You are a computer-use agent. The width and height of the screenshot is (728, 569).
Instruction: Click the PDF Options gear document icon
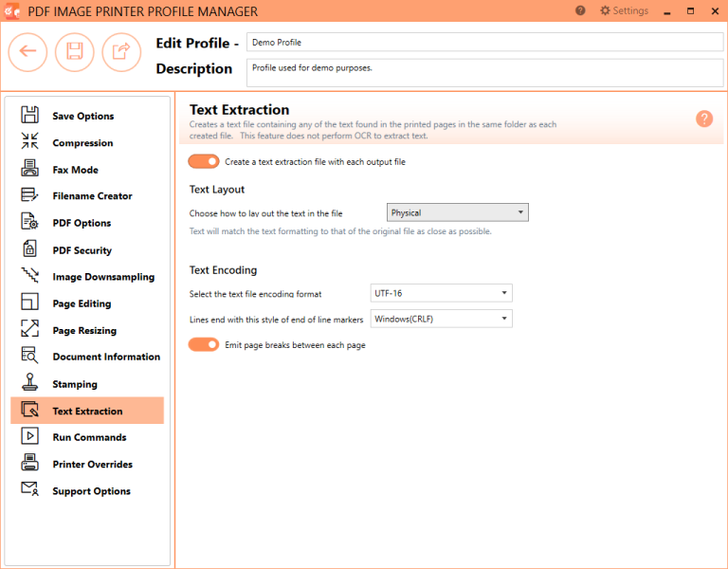(29, 222)
